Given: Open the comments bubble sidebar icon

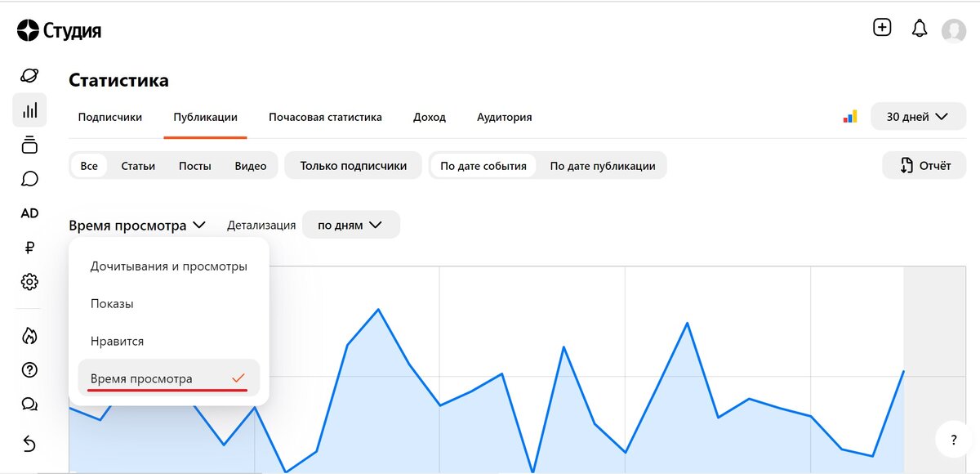Looking at the screenshot, I should [29, 179].
